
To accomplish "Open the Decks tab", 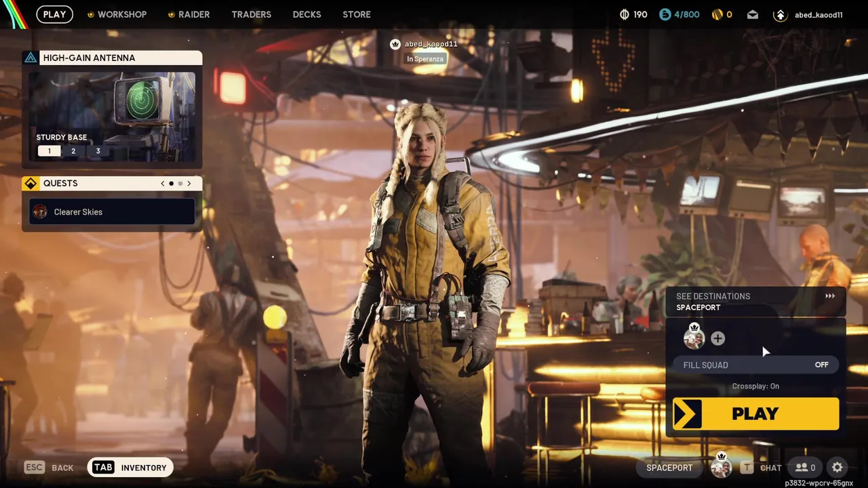I will [307, 14].
